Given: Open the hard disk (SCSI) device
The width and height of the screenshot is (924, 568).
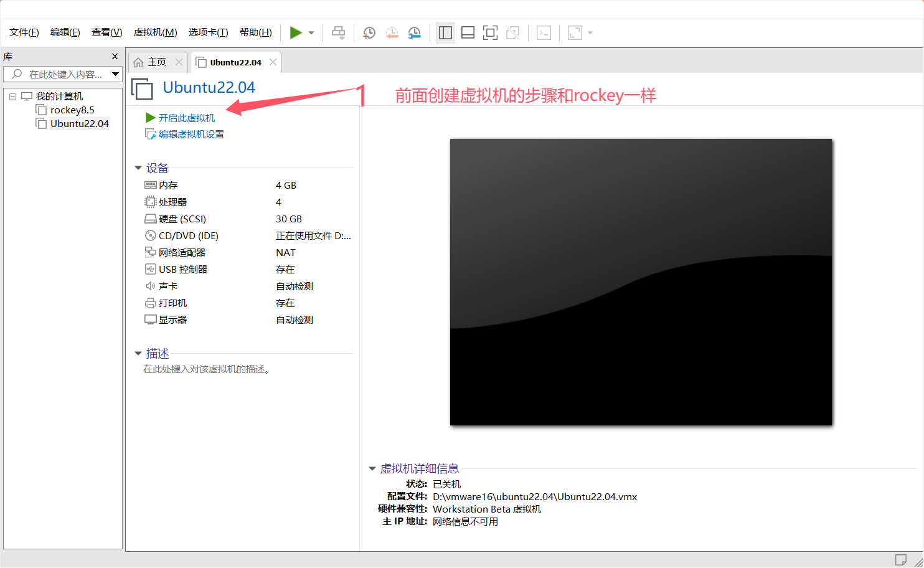Looking at the screenshot, I should click(x=182, y=219).
